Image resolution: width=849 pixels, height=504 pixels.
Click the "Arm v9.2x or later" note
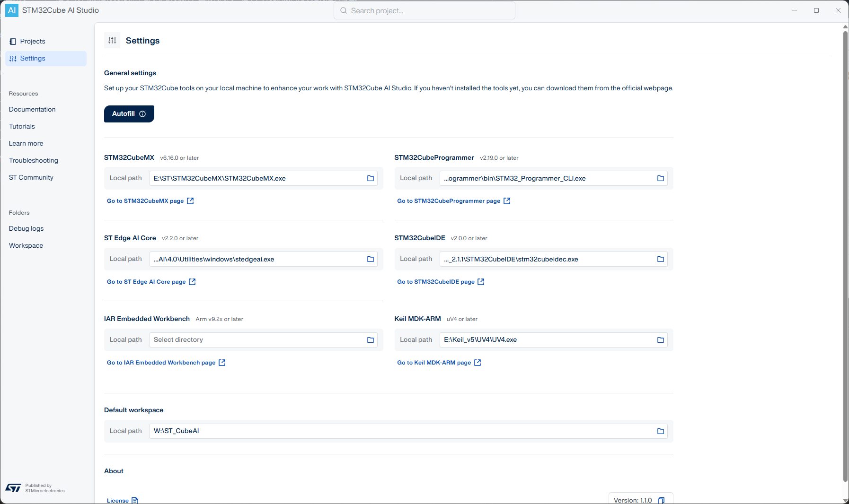click(220, 320)
